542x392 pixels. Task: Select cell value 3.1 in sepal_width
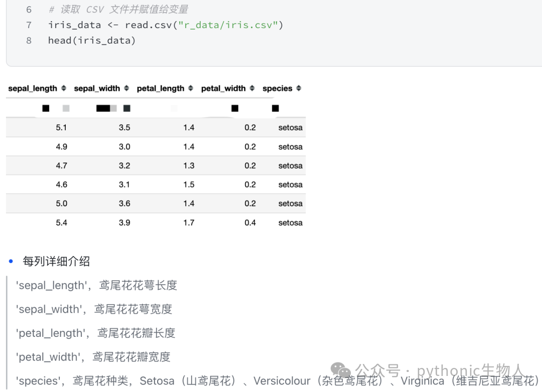click(124, 185)
